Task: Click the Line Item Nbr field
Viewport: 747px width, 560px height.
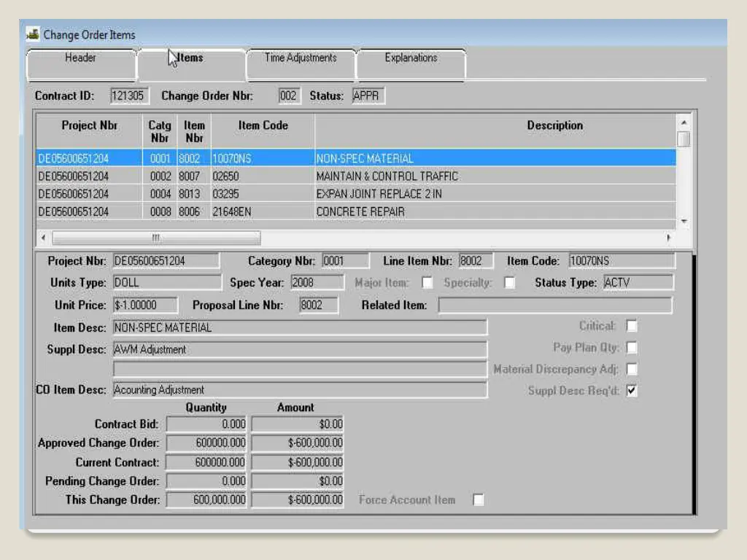Action: pos(476,261)
